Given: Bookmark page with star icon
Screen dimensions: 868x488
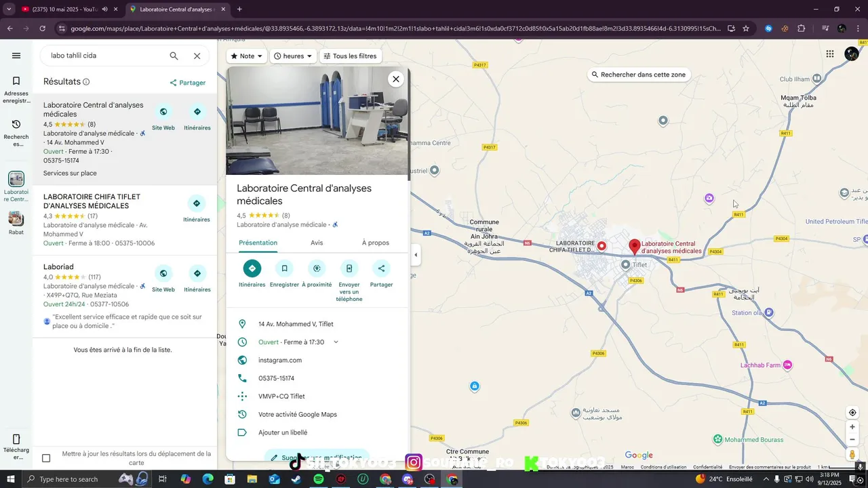Looking at the screenshot, I should [x=746, y=28].
